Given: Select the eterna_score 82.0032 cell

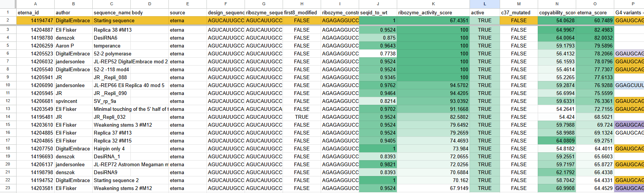Looking at the screenshot, I should pyautogui.click(x=595, y=38).
